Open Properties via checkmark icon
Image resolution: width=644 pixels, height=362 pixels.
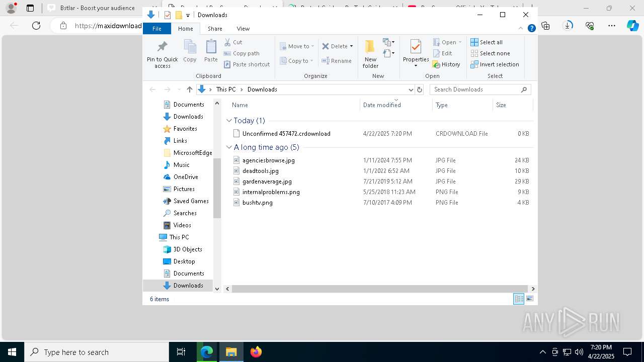tap(416, 47)
